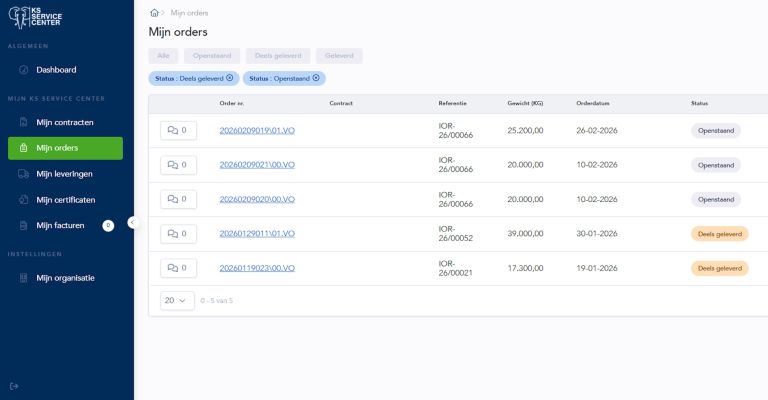The width and height of the screenshot is (768, 400).
Task: Toggle the Geleverd filter button
Action: [339, 56]
